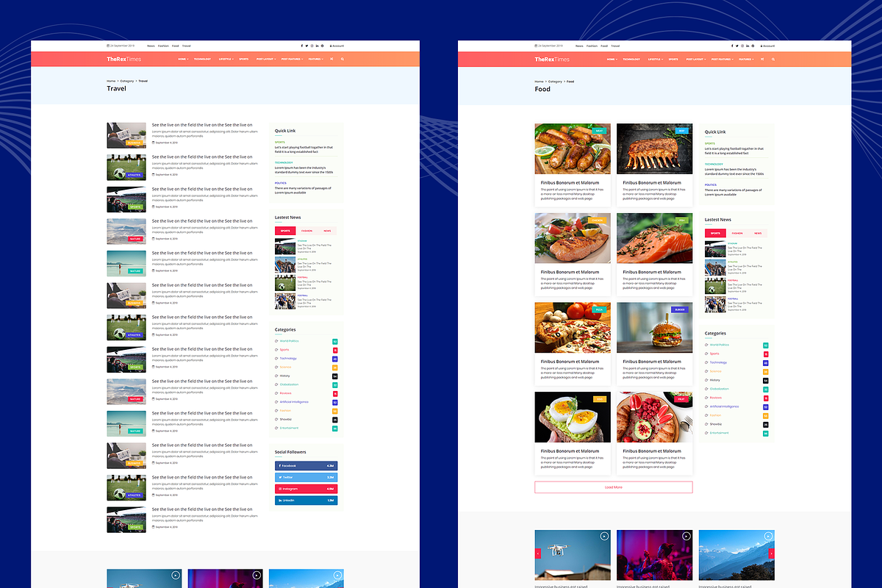Open History category on Travel page sidebar
Image resolution: width=882 pixels, height=588 pixels.
285,376
